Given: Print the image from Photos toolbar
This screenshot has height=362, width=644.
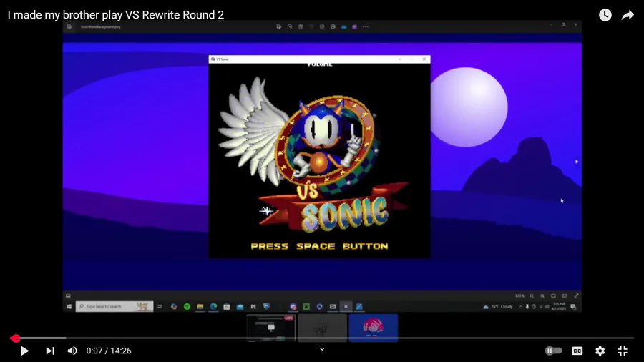Looking at the screenshot, I should (333, 26).
